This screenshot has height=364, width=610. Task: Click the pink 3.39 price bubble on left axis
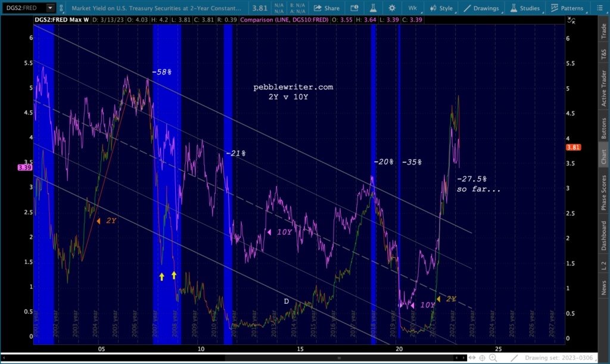pos(24,167)
